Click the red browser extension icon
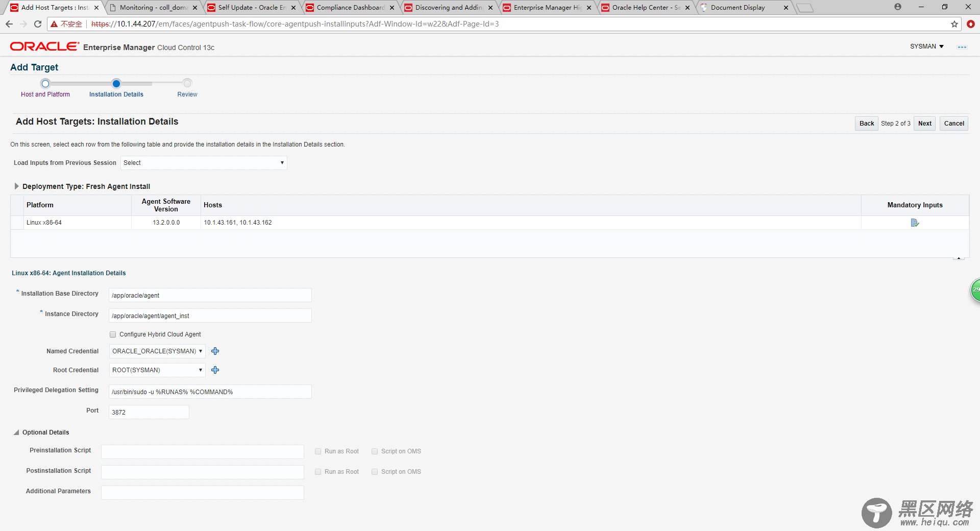The width and height of the screenshot is (980, 531). click(971, 24)
